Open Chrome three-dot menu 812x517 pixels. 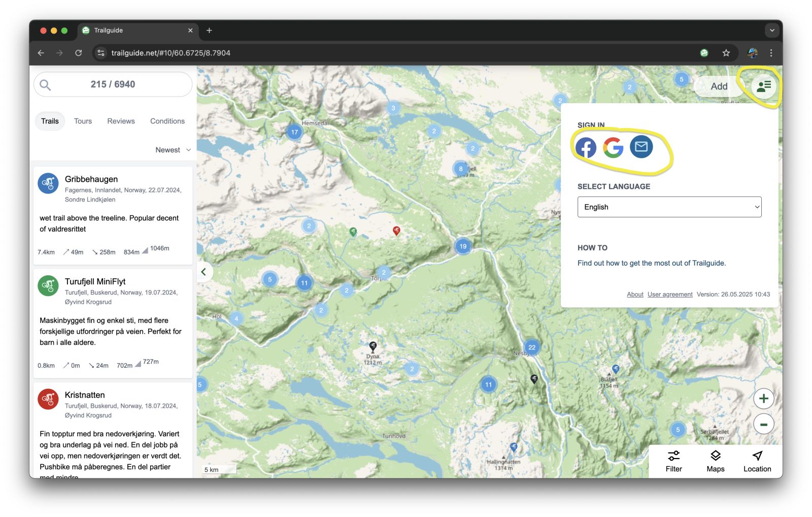pos(771,53)
